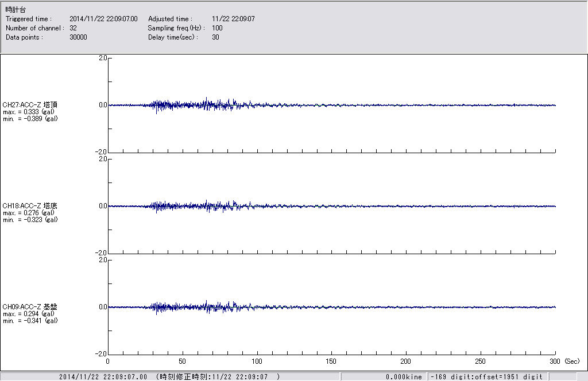The width and height of the screenshot is (588, 381).
Task: Click the CH27 max. = 0.333 (gal) readout
Action: [x=28, y=112]
